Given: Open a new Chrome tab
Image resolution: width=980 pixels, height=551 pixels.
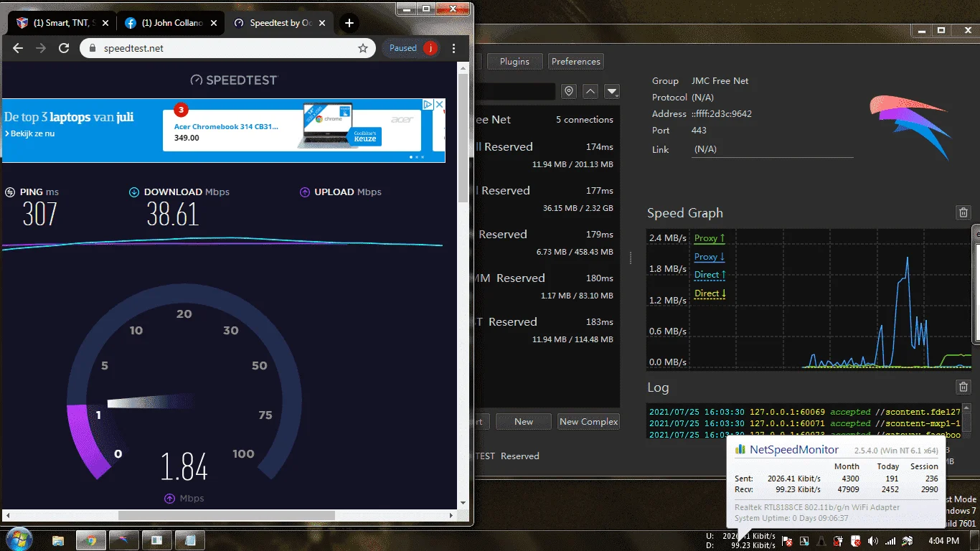Looking at the screenshot, I should (x=349, y=23).
